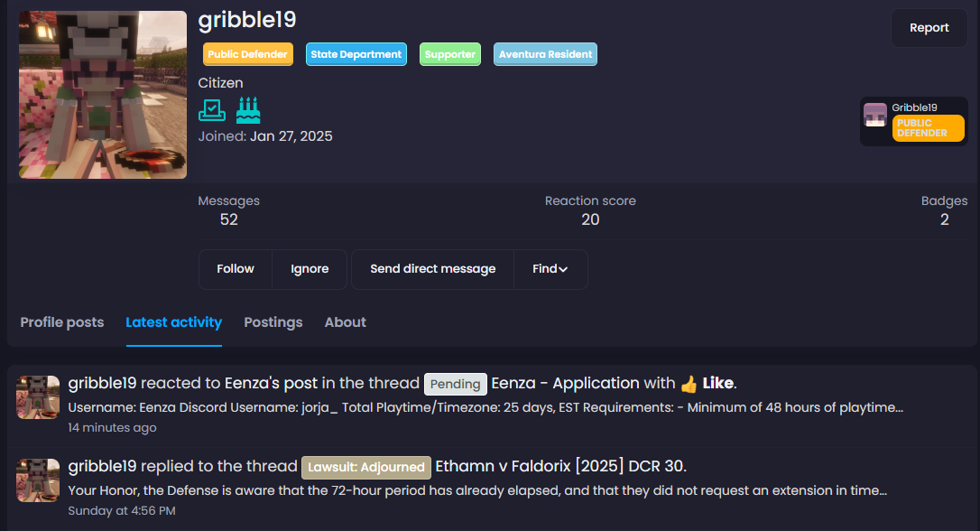Image resolution: width=980 pixels, height=531 pixels.
Task: Click the Ignore button
Action: tap(310, 269)
